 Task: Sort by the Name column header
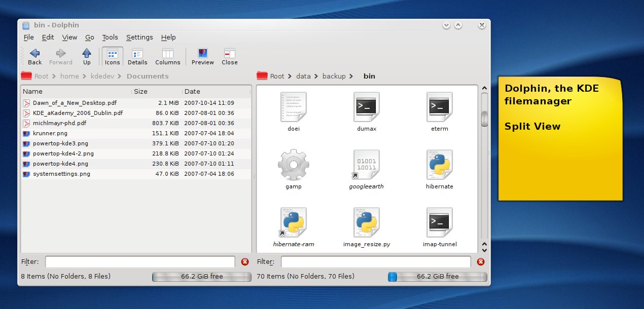point(76,92)
